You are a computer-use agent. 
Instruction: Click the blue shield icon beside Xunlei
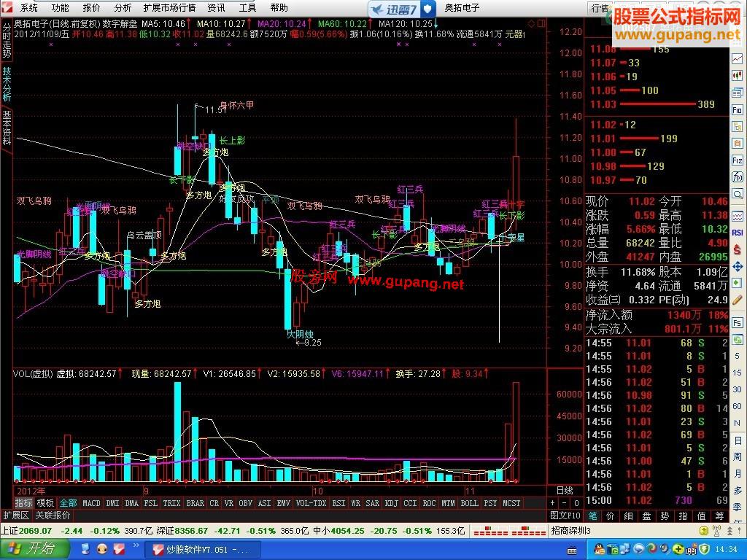click(427, 9)
